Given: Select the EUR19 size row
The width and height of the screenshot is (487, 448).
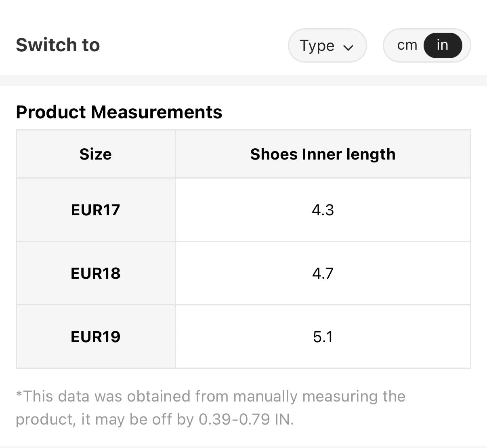Looking at the screenshot, I should click(x=95, y=337).
